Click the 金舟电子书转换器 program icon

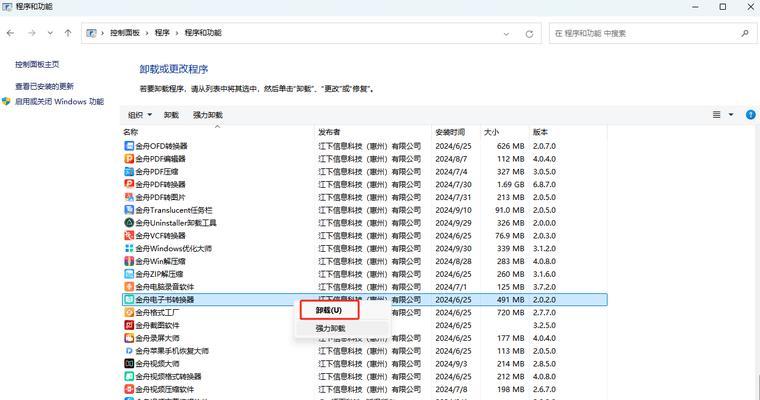129,300
